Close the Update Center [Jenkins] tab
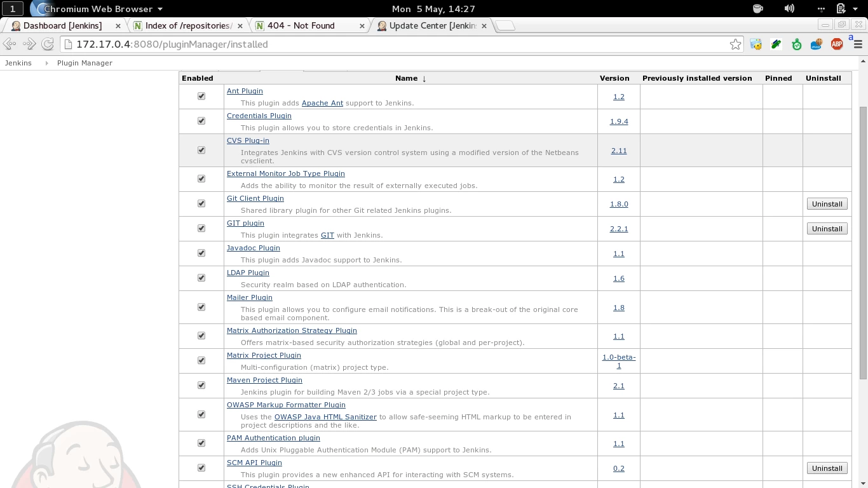 coord(484,25)
